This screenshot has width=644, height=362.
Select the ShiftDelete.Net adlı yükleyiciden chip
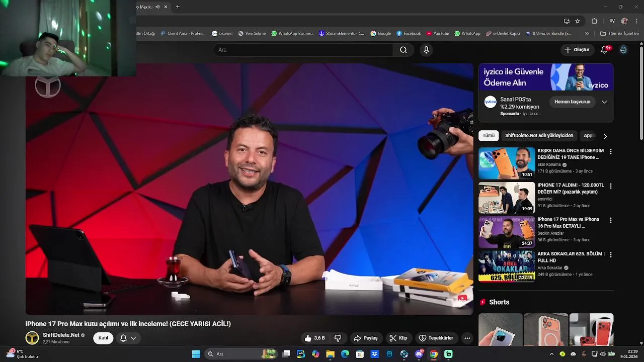point(539,136)
